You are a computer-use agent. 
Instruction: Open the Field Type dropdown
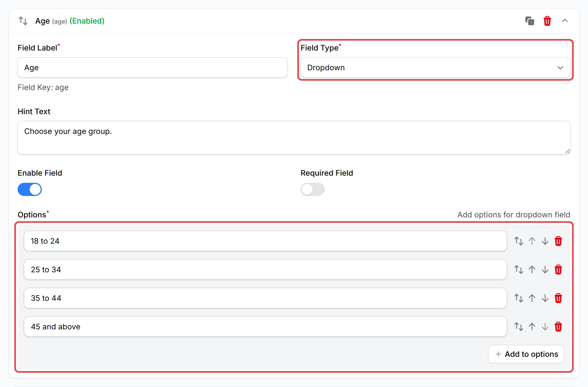435,68
